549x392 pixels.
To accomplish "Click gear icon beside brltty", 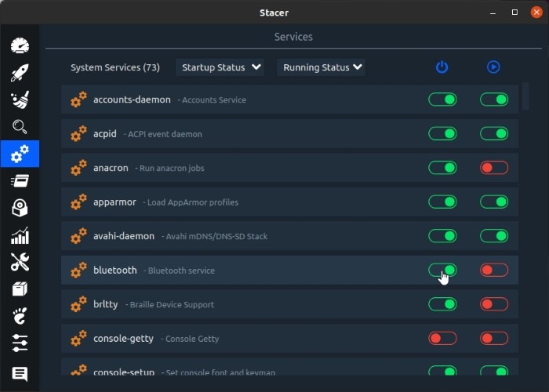I will tap(78, 304).
